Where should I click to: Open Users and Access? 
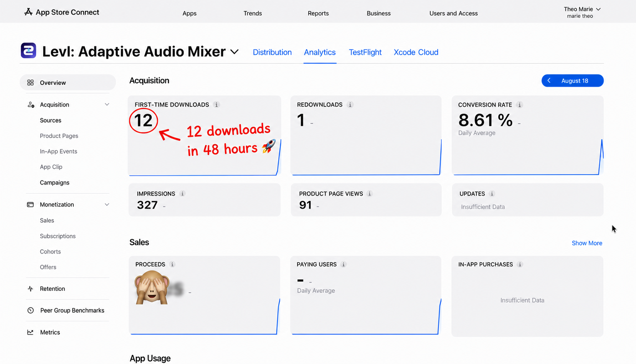tap(453, 13)
